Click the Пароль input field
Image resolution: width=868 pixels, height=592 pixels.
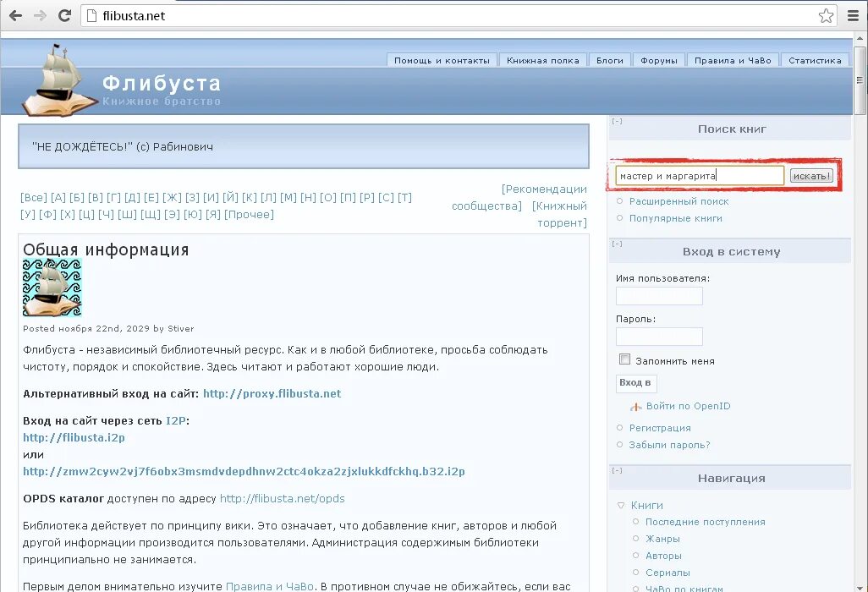[659, 336]
